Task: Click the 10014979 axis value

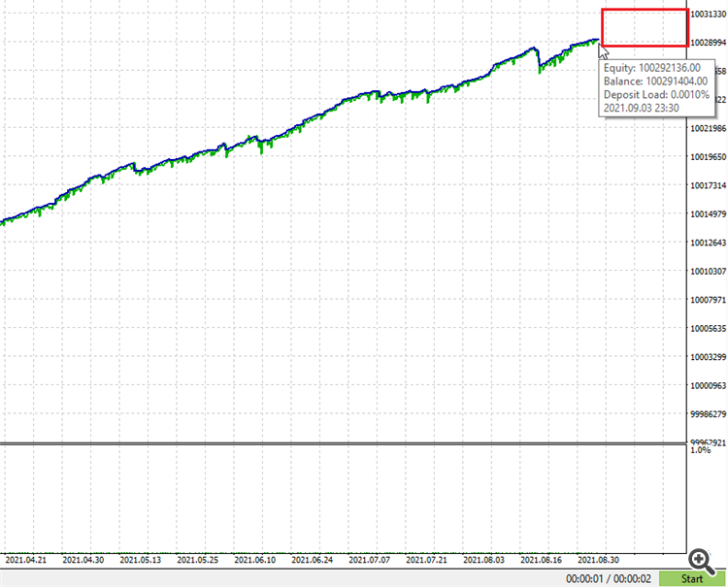Action: coord(708,214)
